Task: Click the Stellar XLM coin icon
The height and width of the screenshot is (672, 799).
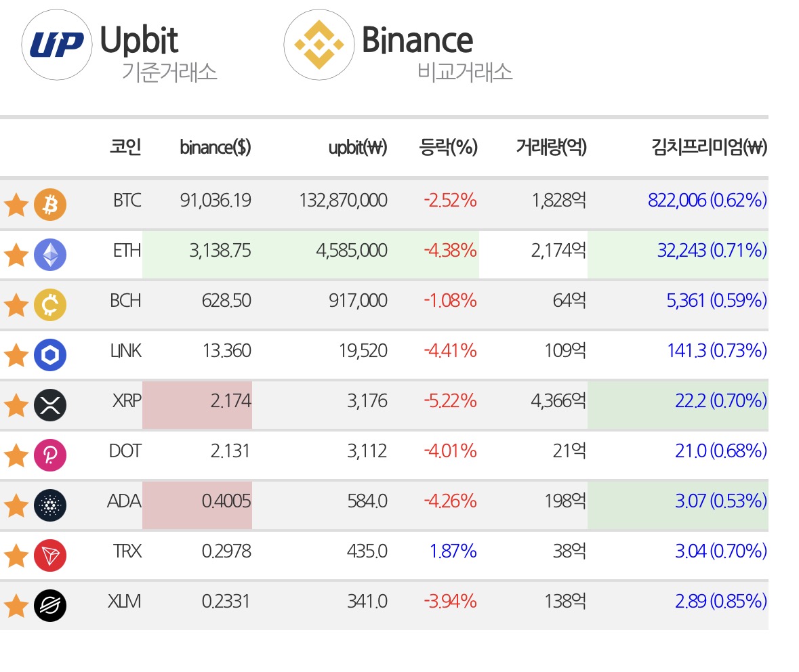Action: pos(50,605)
